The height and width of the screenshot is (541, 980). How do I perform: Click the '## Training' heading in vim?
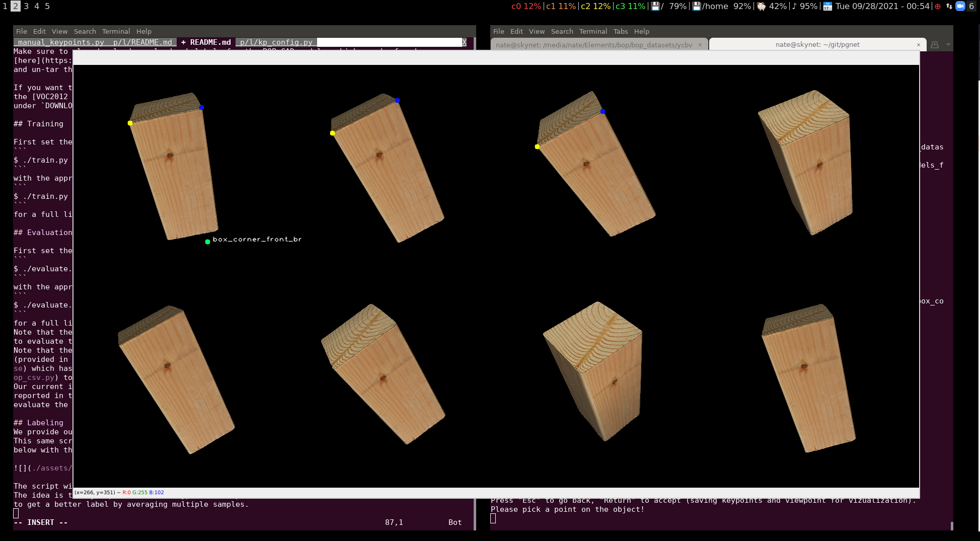click(39, 124)
